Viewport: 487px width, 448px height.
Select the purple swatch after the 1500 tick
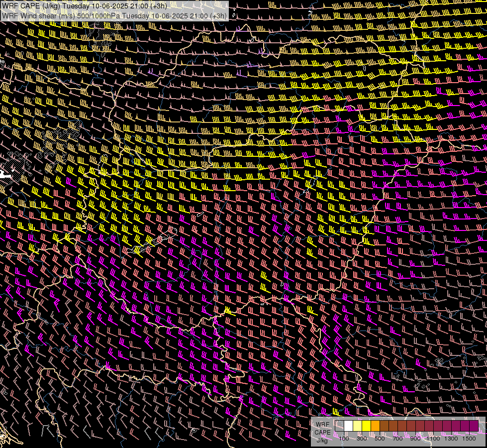pos(474,426)
